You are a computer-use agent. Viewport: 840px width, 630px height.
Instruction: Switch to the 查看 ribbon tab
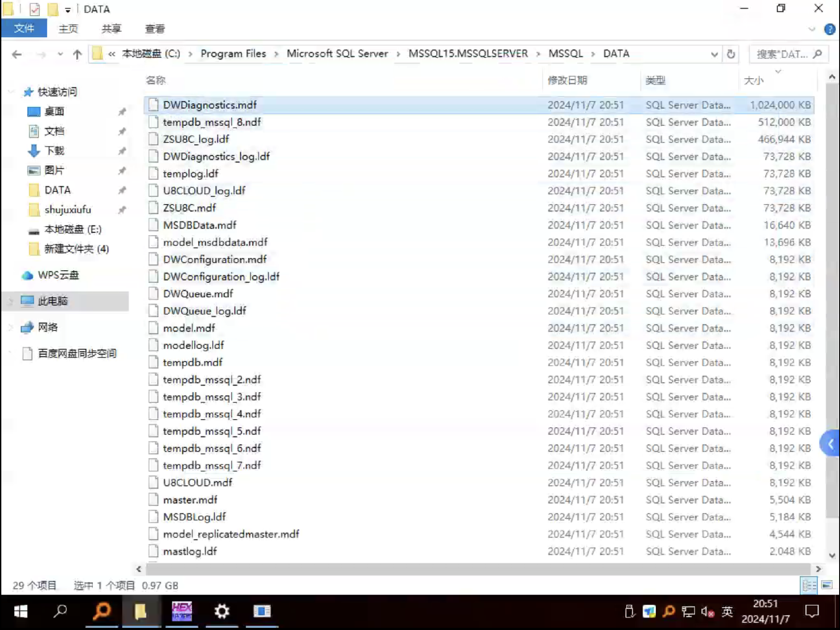coord(155,29)
